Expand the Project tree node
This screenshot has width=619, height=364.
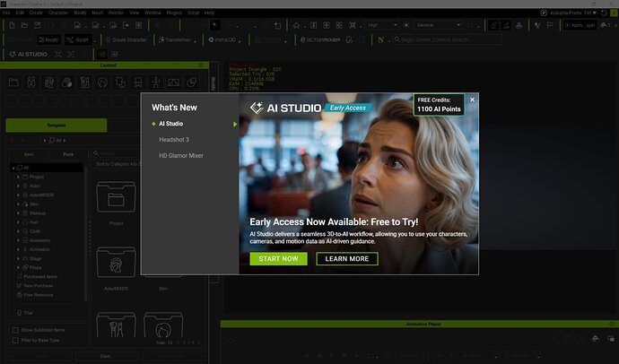18,178
